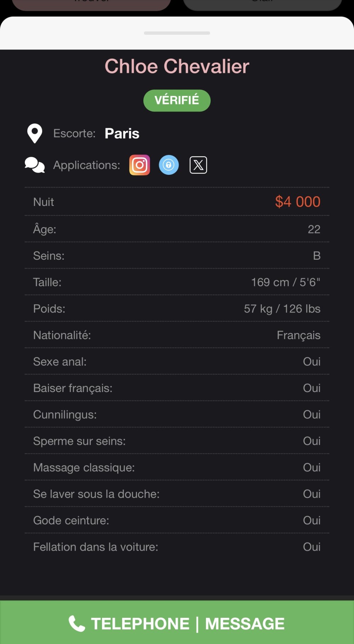
Task: Tap the sheet drag handle bar
Action: click(x=177, y=33)
